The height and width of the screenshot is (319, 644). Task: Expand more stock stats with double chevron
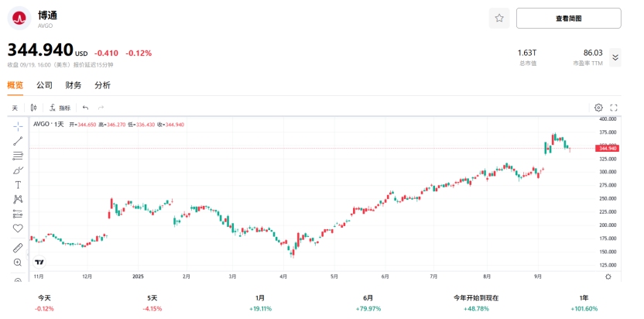pyautogui.click(x=615, y=57)
